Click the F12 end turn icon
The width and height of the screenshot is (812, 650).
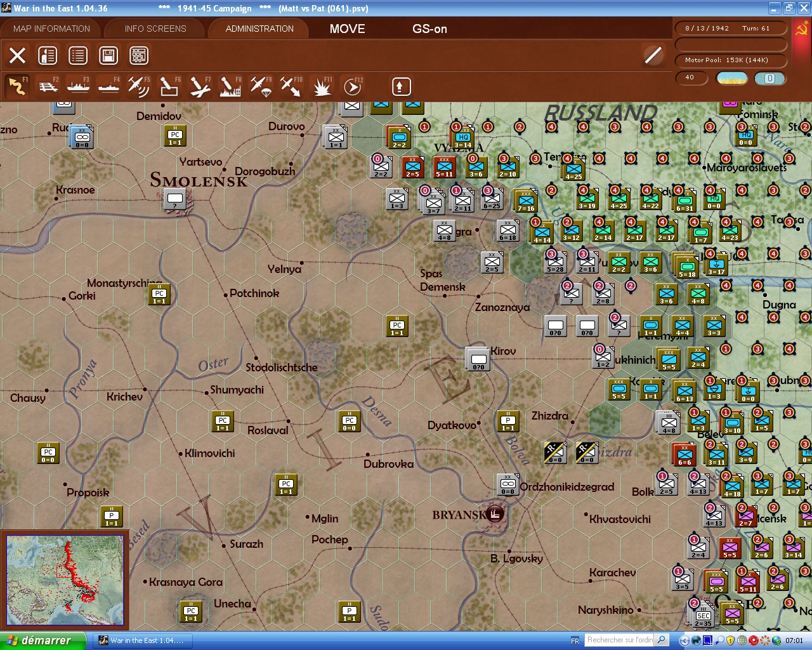(352, 86)
